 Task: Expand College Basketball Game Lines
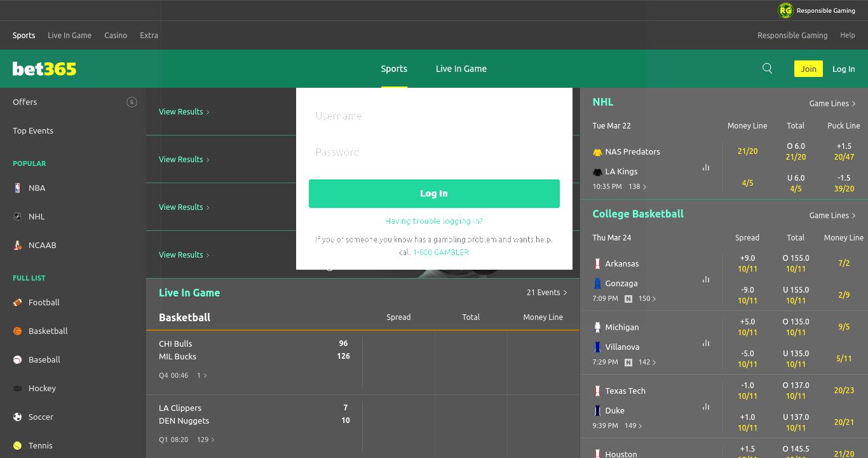[832, 215]
